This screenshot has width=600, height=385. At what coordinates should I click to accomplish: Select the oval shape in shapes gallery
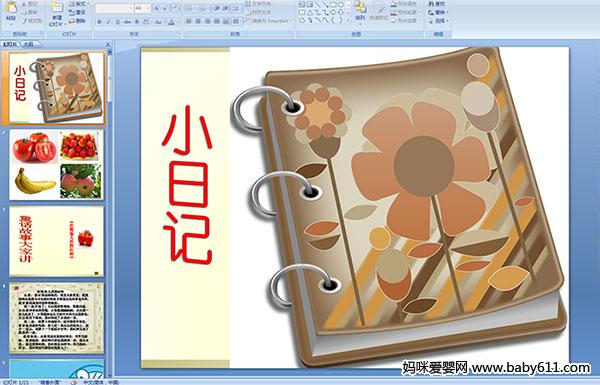pyautogui.click(x=341, y=5)
